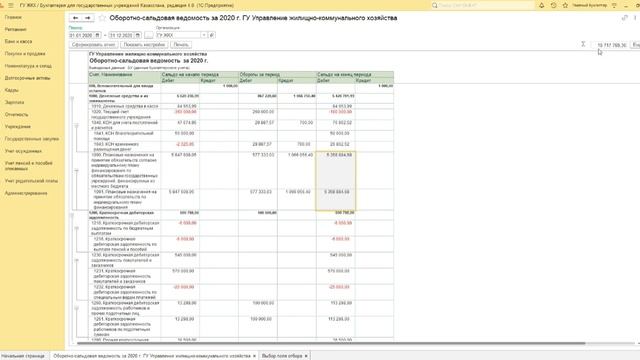The height and width of the screenshot is (360, 640).
Task: Open the organization card button beside ГУ ЖКХ
Action: click(x=211, y=35)
